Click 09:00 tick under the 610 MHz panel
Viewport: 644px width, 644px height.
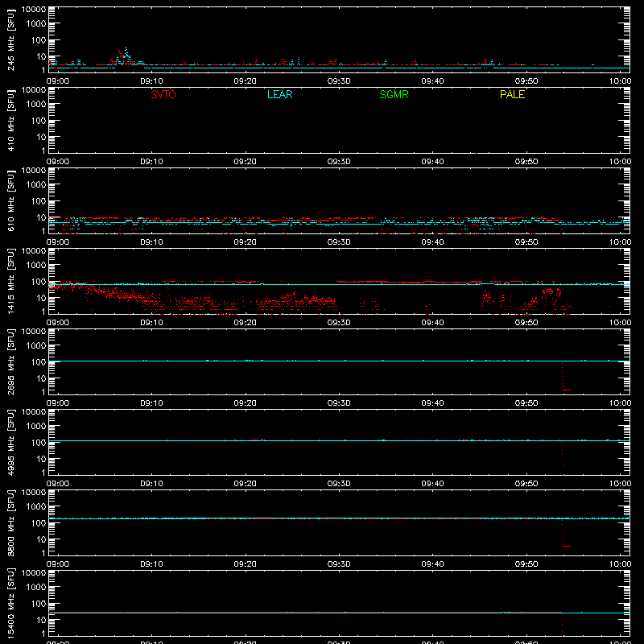[57, 242]
